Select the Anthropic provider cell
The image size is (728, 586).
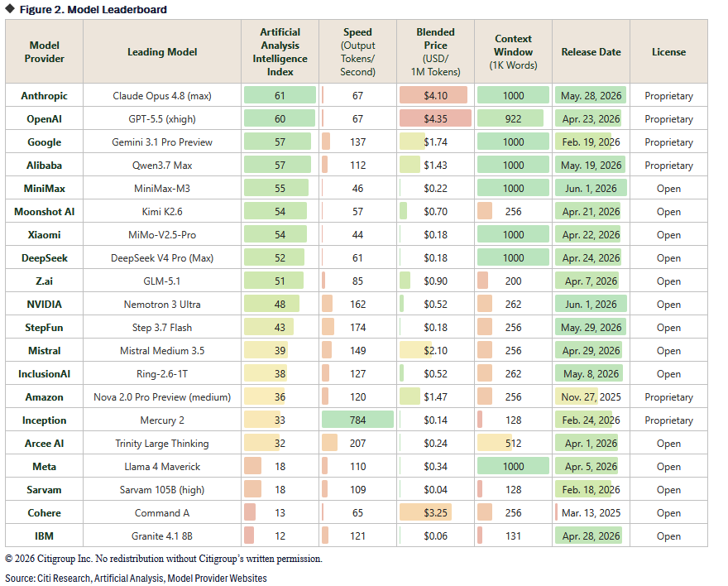point(44,95)
